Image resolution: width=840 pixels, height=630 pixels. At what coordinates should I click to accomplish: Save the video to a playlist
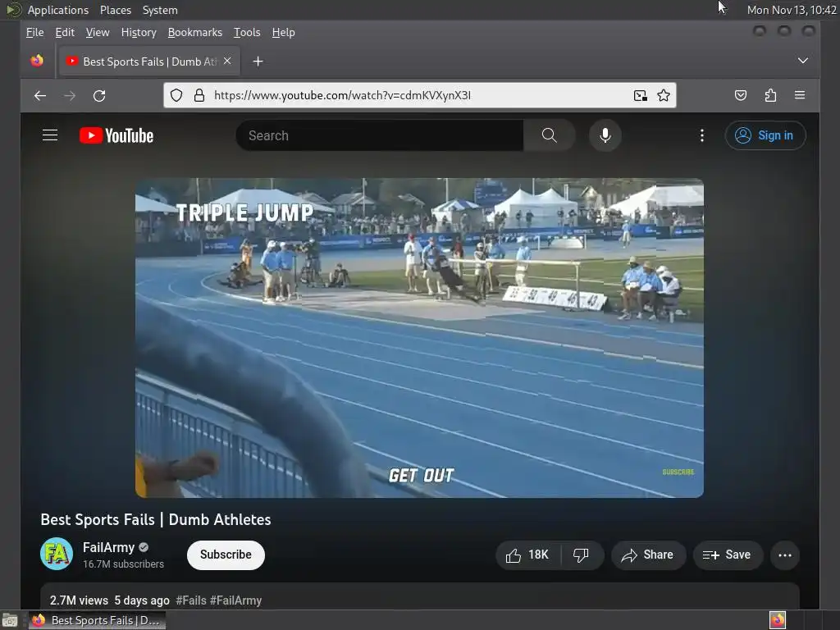pos(728,555)
